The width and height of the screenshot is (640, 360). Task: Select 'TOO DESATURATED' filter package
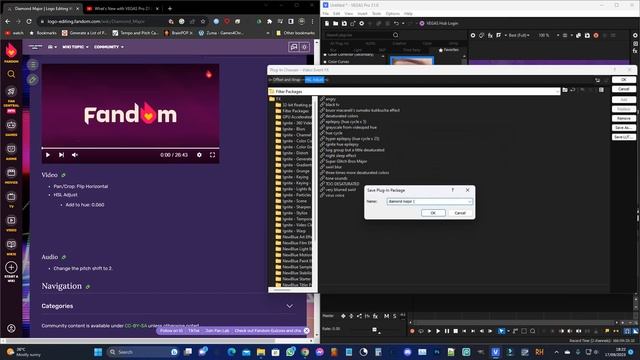(x=340, y=184)
